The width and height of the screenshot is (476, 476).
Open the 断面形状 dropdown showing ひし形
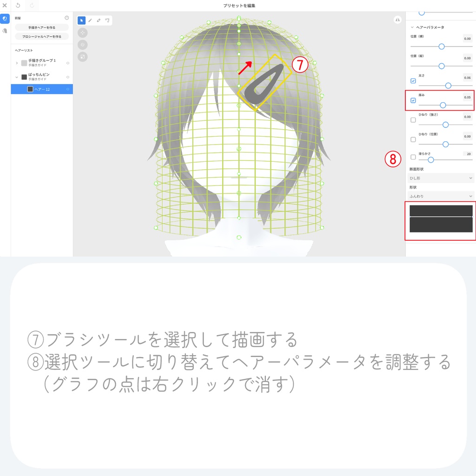(x=441, y=178)
